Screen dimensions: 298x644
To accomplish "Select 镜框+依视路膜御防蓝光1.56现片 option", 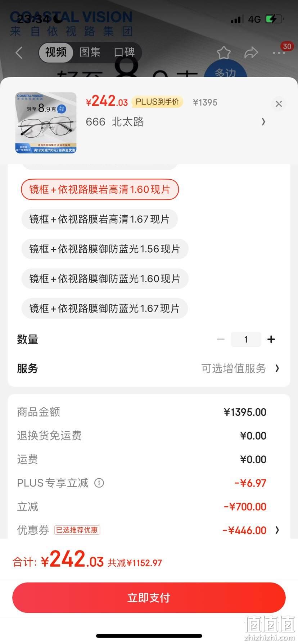I will pos(105,249).
